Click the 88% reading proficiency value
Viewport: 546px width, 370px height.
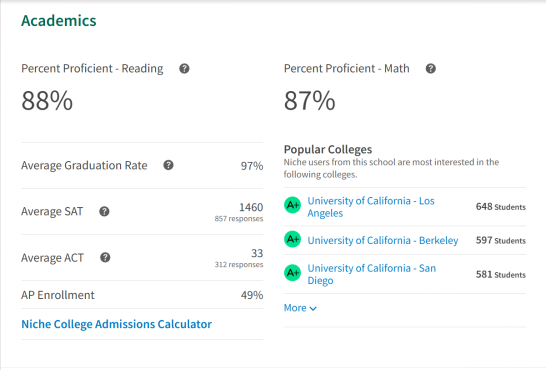click(47, 101)
